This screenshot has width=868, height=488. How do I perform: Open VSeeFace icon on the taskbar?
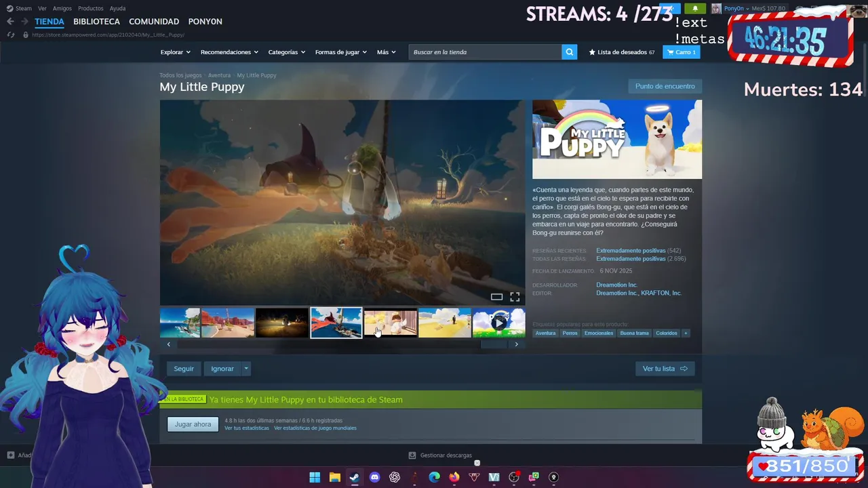coord(494,477)
